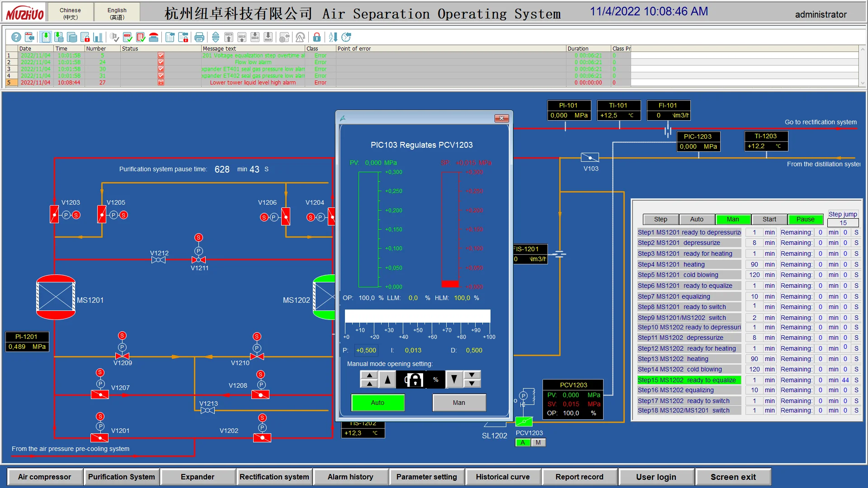Click the status checkbox of alarm row 1
Screen dimensions: 868x488
161,55
